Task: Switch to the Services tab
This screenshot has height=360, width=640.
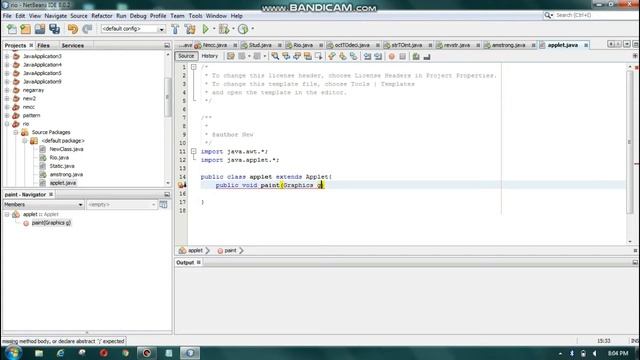Action: [x=73, y=45]
